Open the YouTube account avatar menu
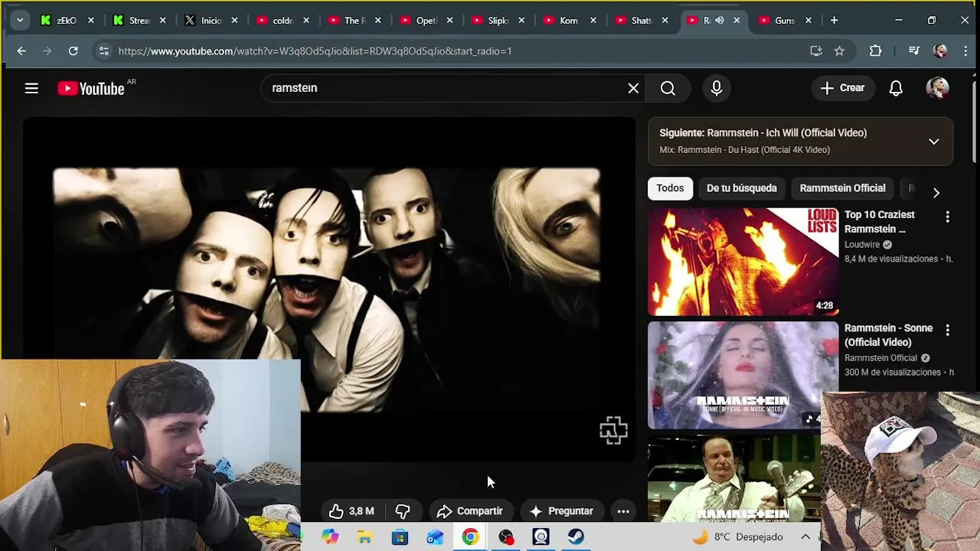The image size is (980, 551). [937, 88]
